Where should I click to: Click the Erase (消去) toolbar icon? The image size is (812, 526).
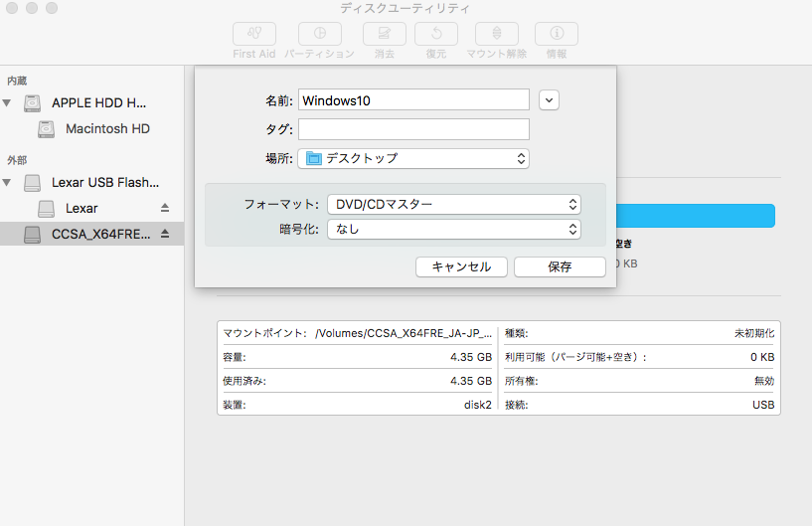(x=385, y=34)
